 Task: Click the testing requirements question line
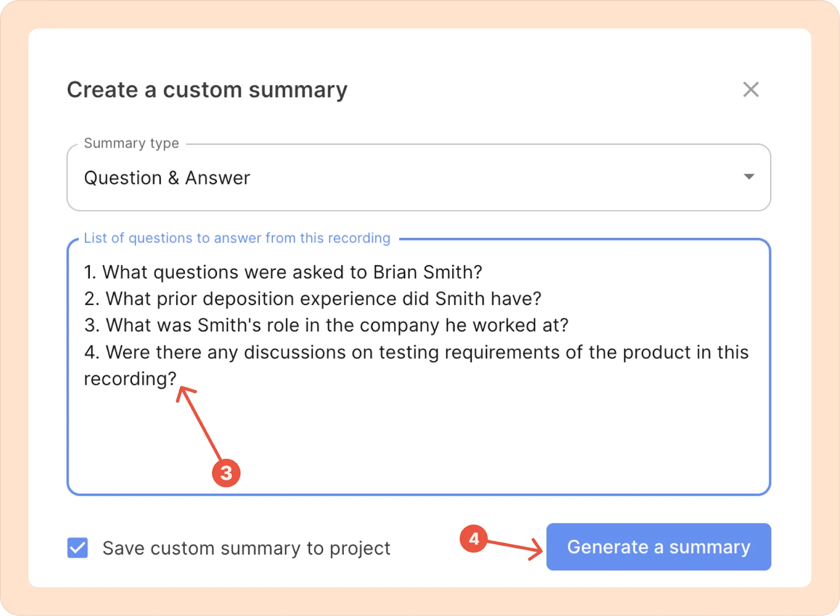pyautogui.click(x=416, y=352)
